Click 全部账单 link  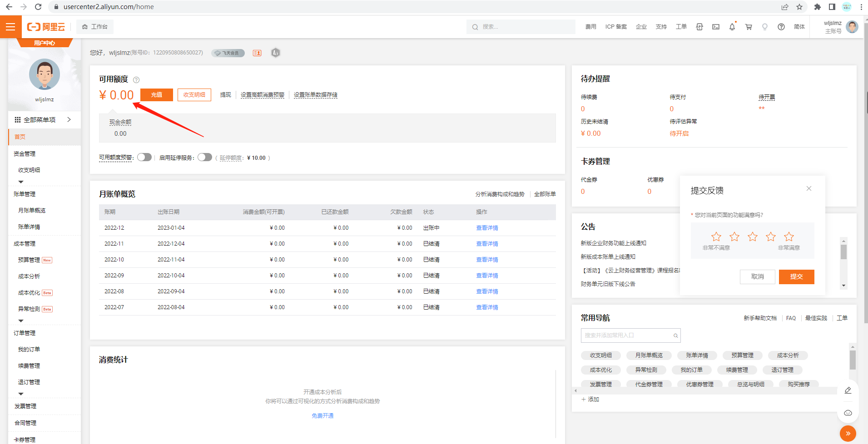(545, 194)
